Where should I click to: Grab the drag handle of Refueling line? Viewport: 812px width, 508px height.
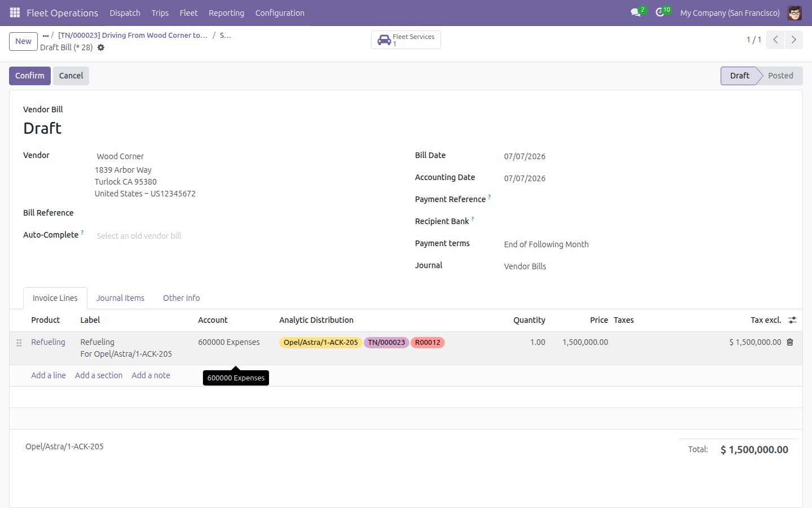(19, 343)
